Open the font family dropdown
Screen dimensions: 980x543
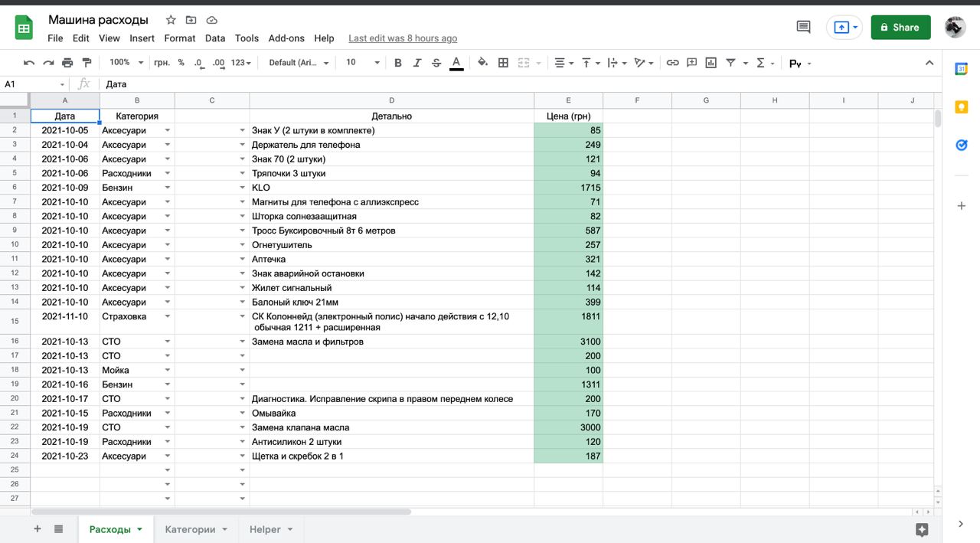tap(299, 63)
